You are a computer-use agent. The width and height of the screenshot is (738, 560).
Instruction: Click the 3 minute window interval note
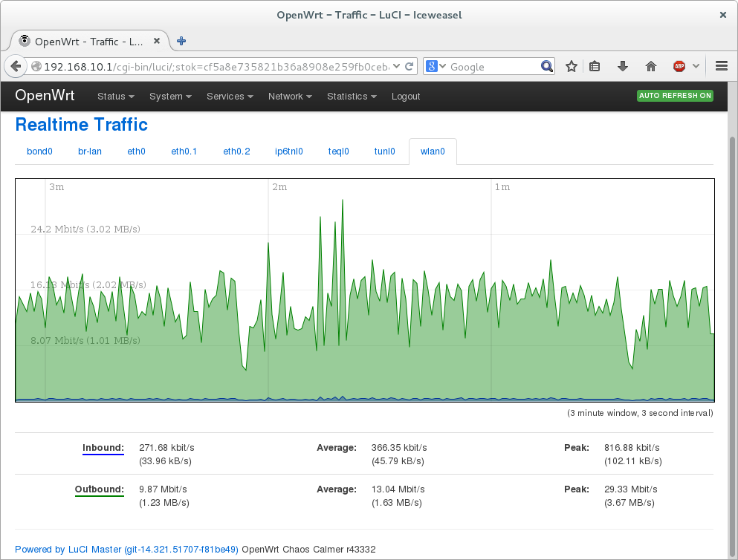(x=640, y=413)
